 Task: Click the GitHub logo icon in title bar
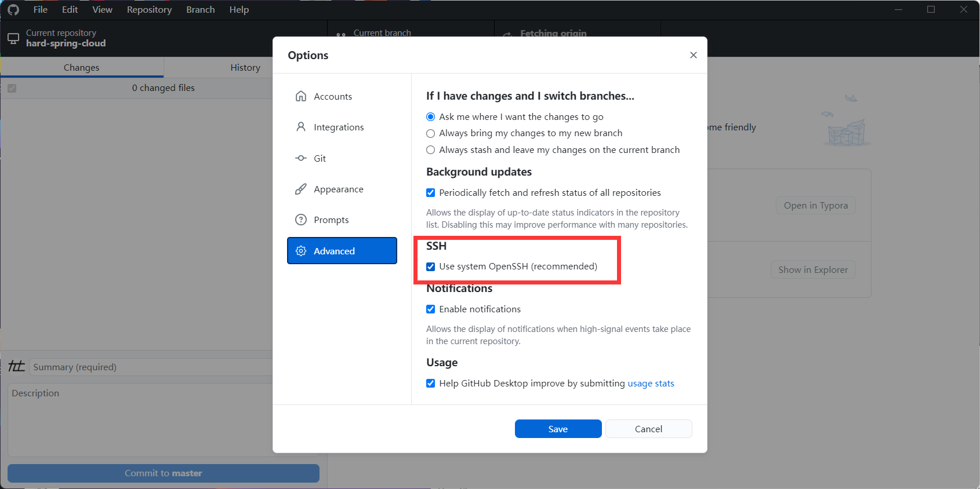(x=13, y=10)
